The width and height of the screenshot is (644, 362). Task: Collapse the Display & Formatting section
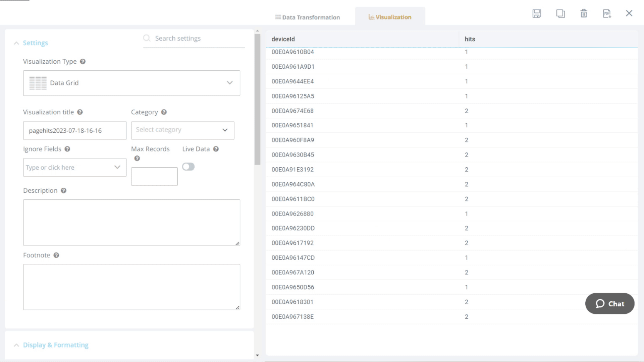(x=16, y=345)
